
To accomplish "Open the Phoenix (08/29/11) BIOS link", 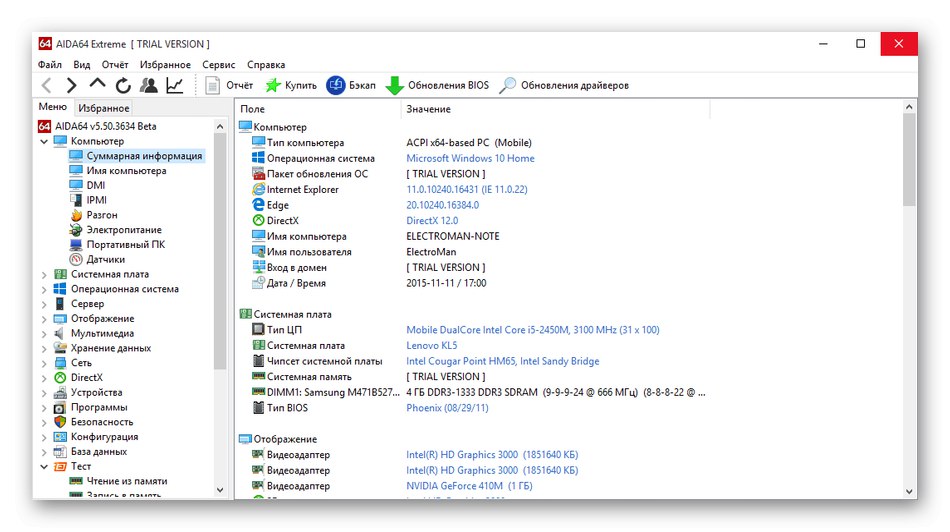I will (x=447, y=408).
